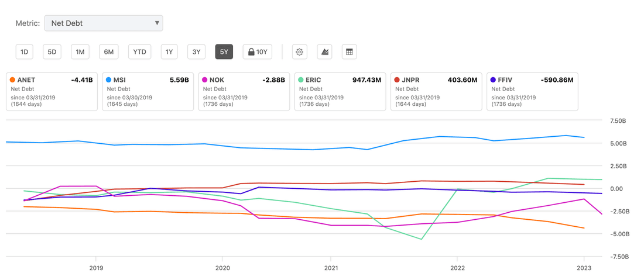Click the green ERIC line's lowest trough
Screen dimensions: 644x280
coord(422,239)
